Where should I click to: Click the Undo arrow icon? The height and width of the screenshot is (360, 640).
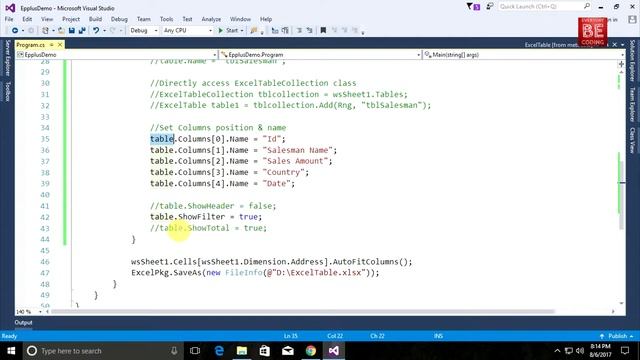coord(96,30)
